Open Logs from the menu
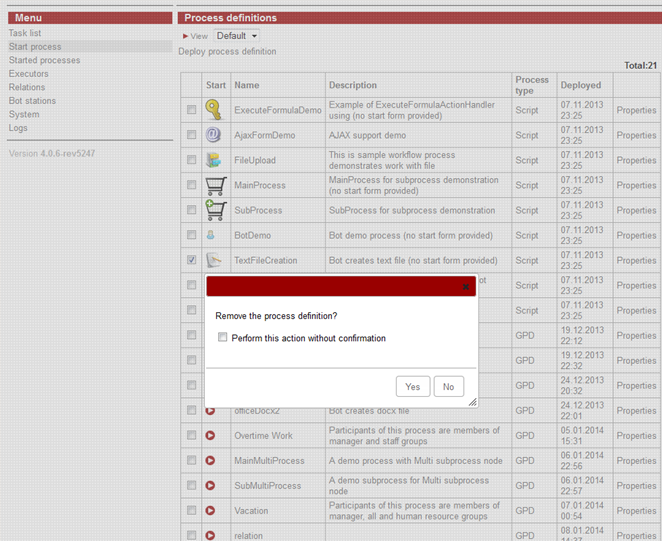 (x=18, y=128)
